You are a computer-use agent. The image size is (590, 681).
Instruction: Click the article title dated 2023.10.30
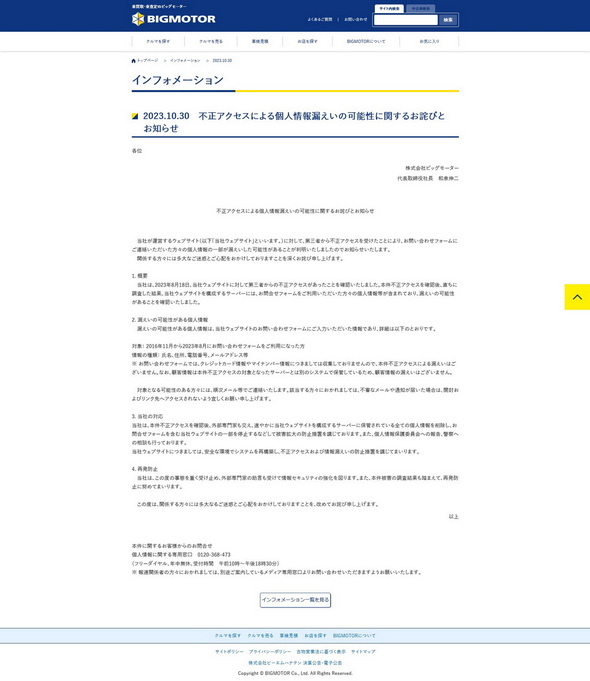pos(295,122)
